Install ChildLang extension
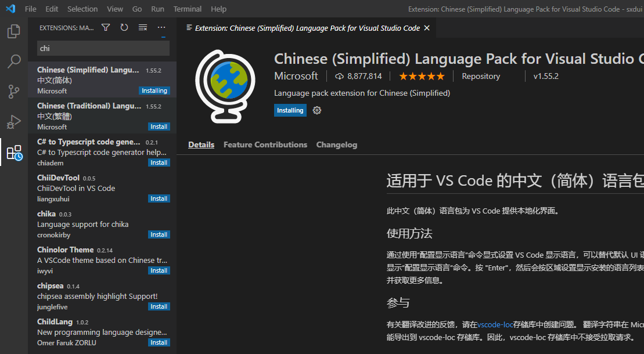Viewport: 644px width, 354px height. (159, 342)
